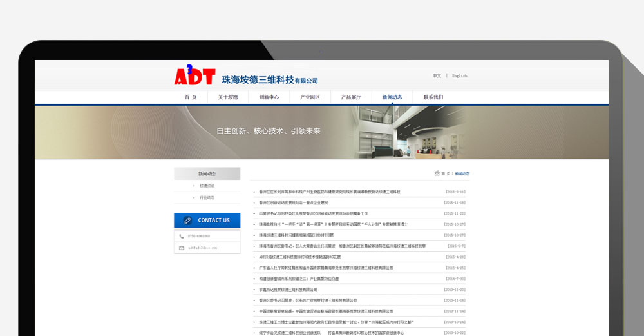Viewport: 644px width, 336px height.
Task: Click the 0756 phone number text
Action: 199,237
